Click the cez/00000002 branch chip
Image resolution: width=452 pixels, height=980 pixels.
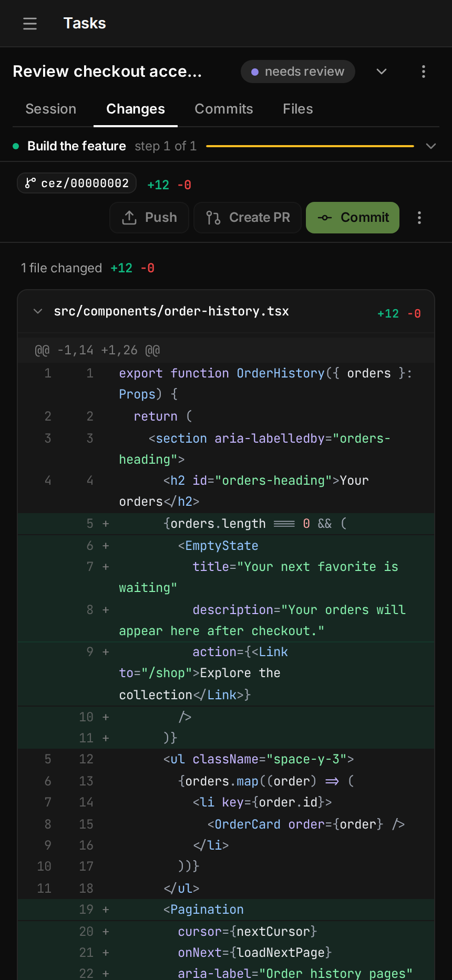tap(77, 183)
